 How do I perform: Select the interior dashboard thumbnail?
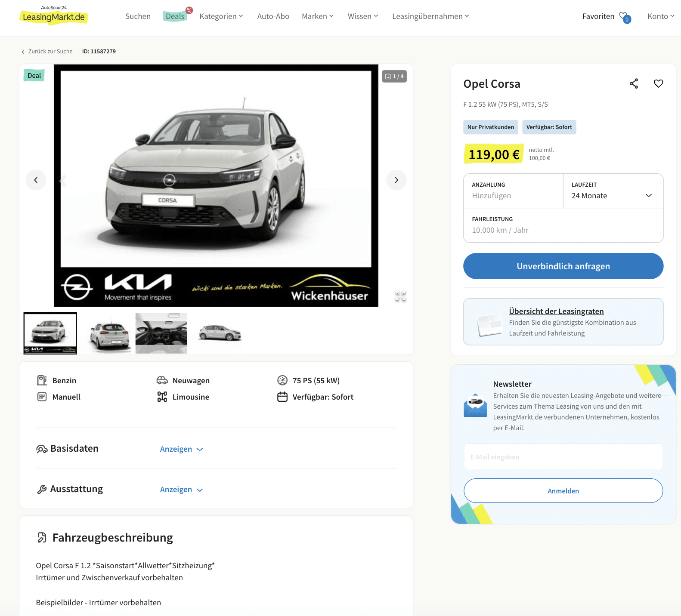161,333
